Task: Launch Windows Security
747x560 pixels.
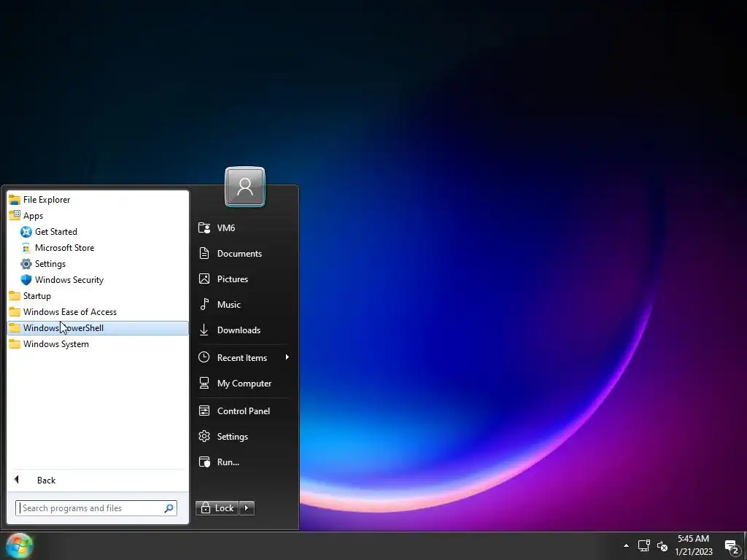Action: (x=98, y=280)
